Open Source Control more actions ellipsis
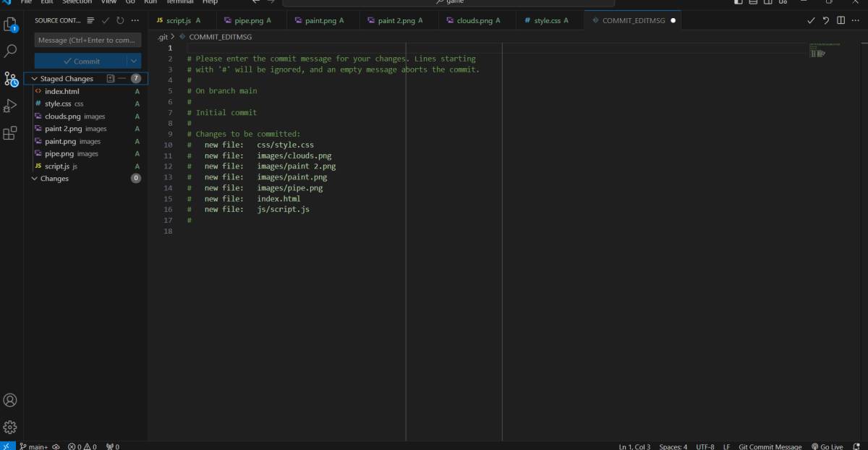868x450 pixels. click(135, 20)
